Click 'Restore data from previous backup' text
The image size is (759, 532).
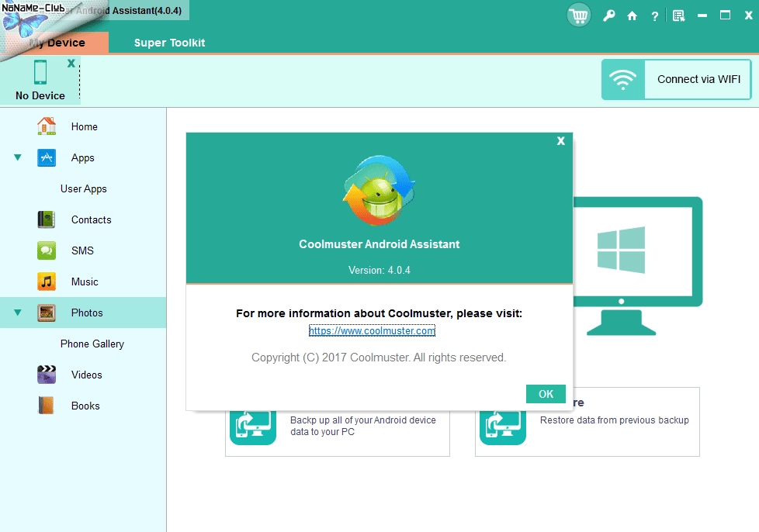(x=615, y=420)
